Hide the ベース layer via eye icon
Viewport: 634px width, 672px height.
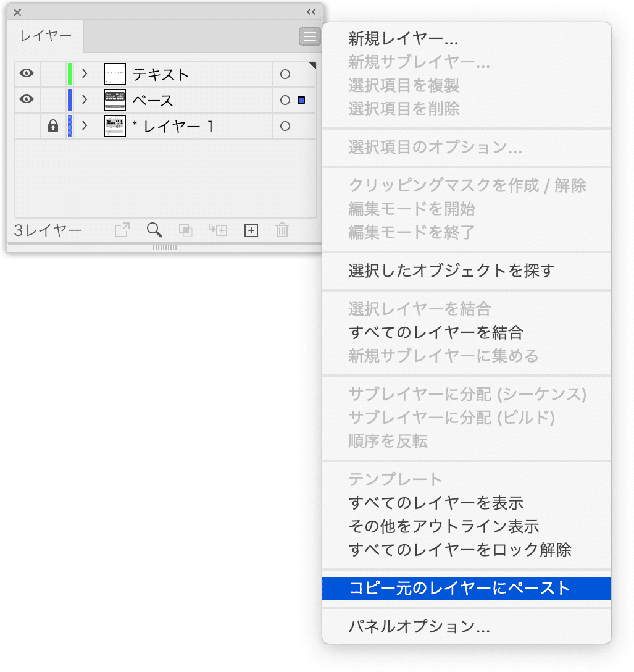[27, 99]
